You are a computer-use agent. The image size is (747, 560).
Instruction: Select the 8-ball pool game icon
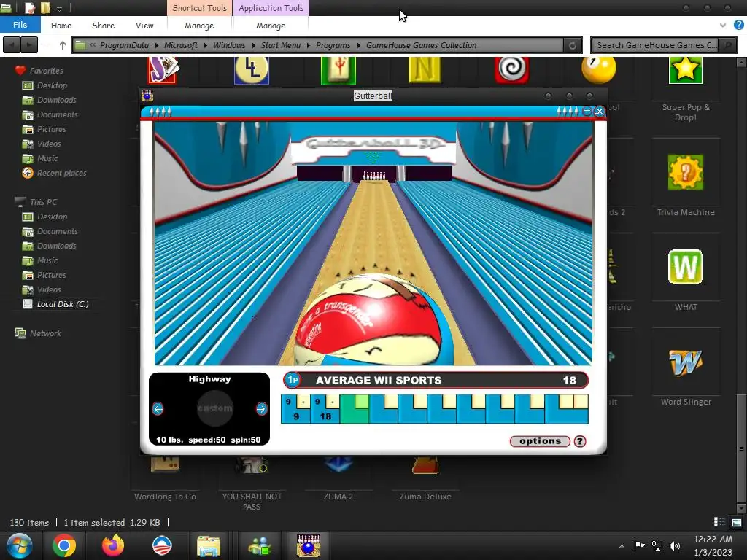click(598, 69)
